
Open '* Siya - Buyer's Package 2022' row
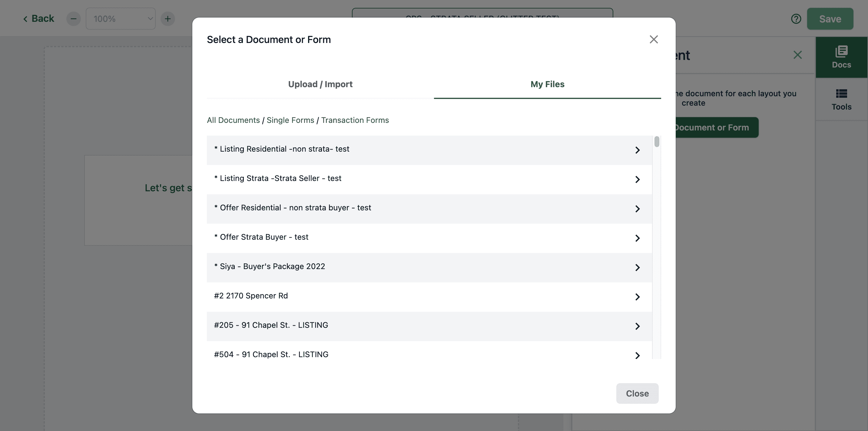tap(429, 267)
